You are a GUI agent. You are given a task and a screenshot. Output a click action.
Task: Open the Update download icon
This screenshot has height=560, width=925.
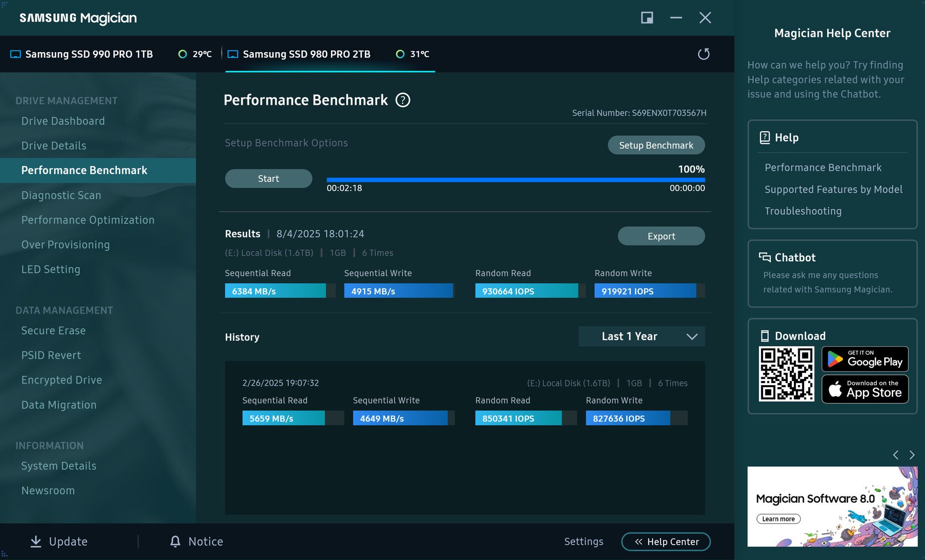(x=36, y=542)
